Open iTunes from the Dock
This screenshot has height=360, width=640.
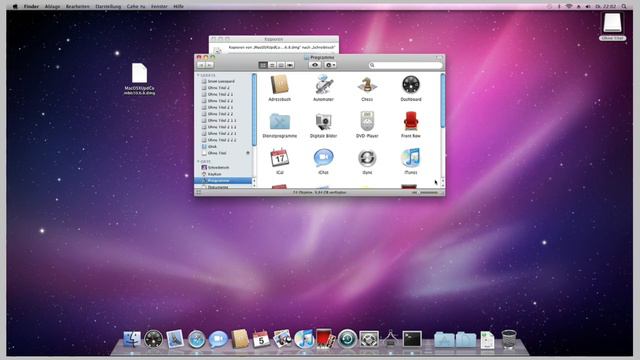click(x=303, y=339)
